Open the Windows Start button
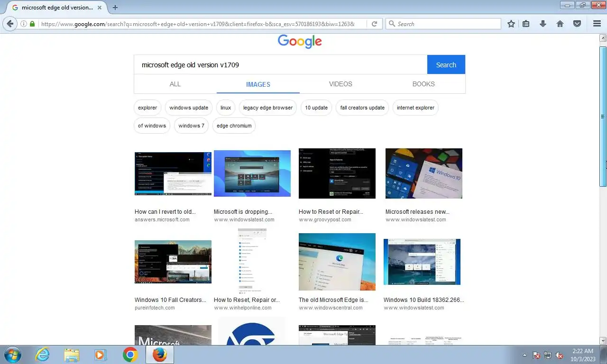Viewport: 607px width, 364px height. 12,355
